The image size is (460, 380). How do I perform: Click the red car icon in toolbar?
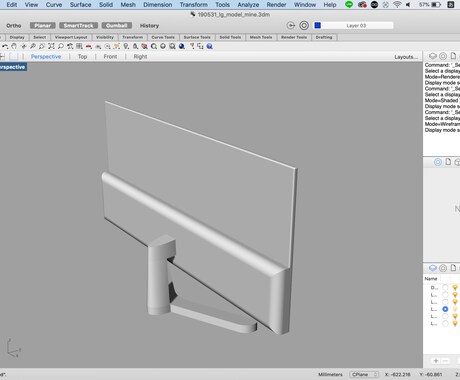[89, 46]
